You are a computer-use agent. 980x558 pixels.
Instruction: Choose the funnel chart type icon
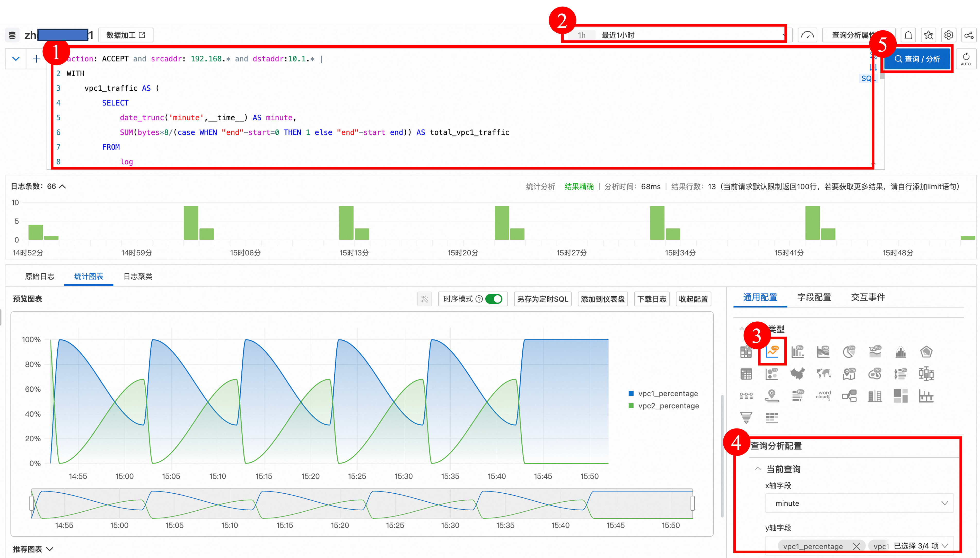pos(746,417)
